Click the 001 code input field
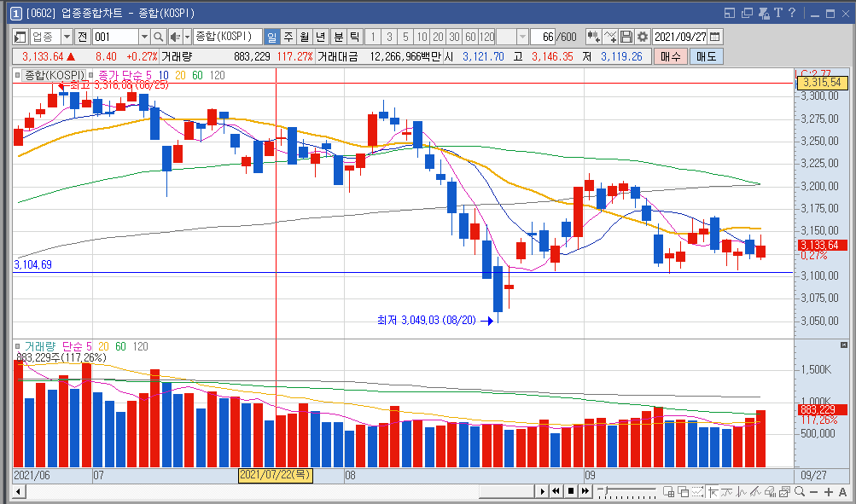This screenshot has height=504, width=856. (115, 37)
